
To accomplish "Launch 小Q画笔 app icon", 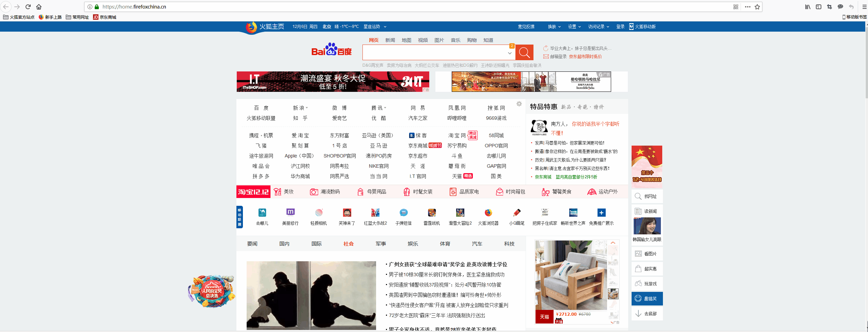I will pos(516,213).
